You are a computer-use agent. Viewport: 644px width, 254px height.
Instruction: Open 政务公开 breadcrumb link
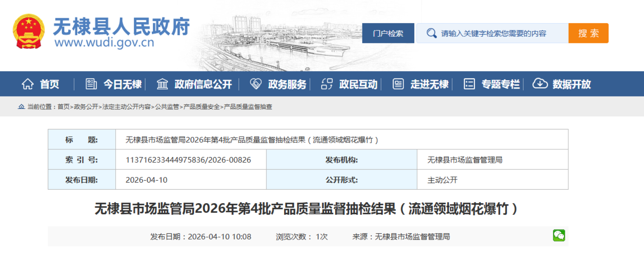tap(86, 107)
